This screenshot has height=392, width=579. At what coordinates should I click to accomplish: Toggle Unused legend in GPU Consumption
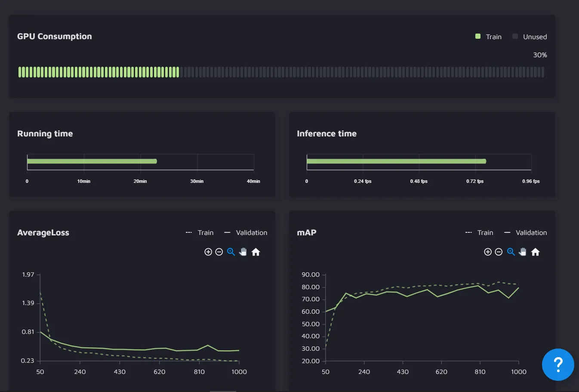(x=530, y=37)
